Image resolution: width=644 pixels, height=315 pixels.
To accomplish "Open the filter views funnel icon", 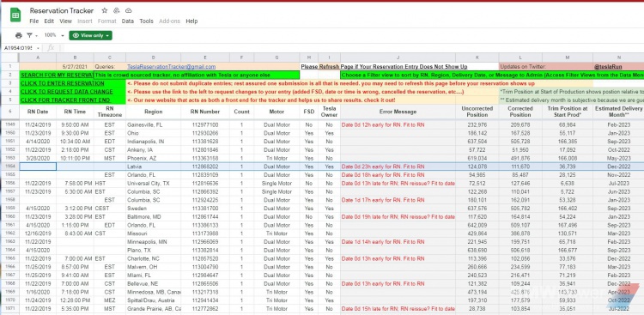I will (x=29, y=35).
